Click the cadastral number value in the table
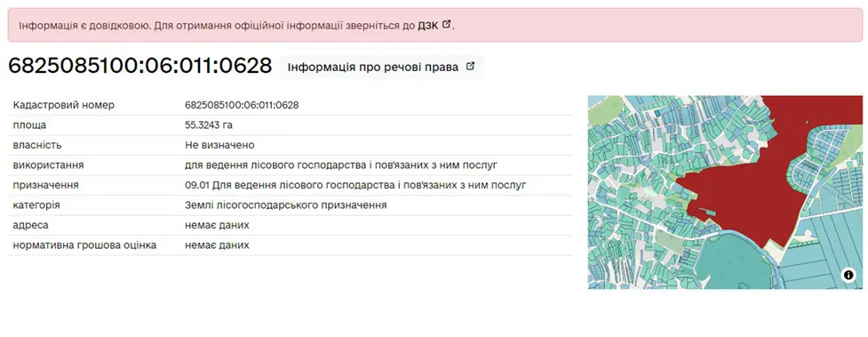 click(242, 105)
